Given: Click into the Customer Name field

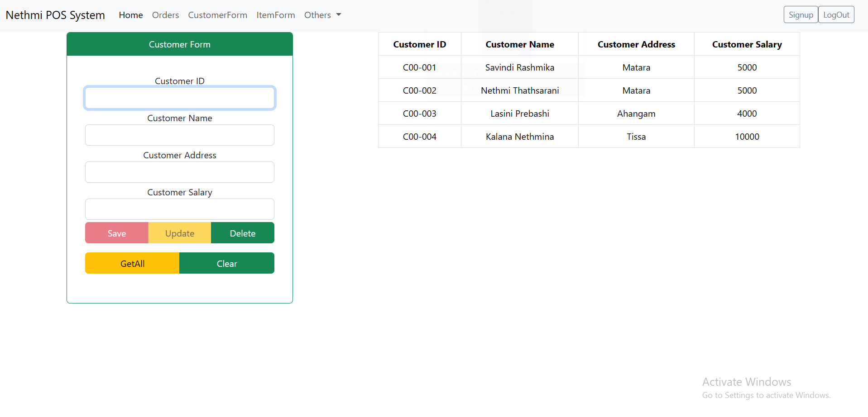Looking at the screenshot, I should 180,135.
